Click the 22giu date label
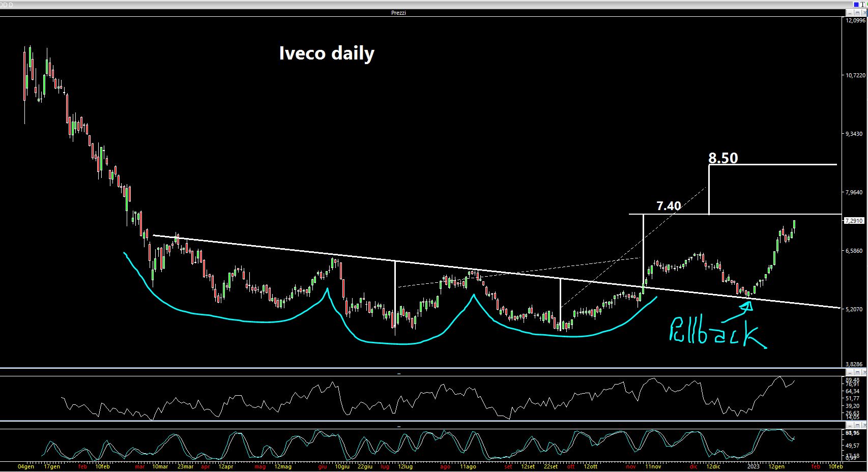The height and width of the screenshot is (472, 868). point(365,466)
